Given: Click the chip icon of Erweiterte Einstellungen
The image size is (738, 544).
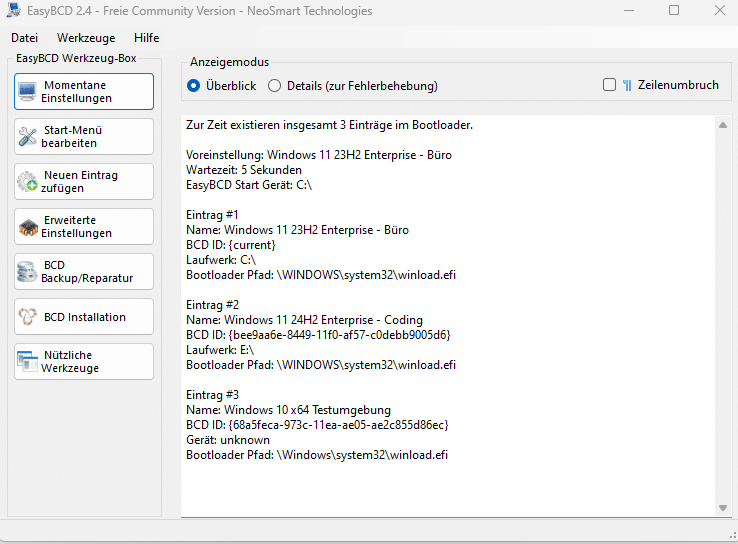Looking at the screenshot, I should pyautogui.click(x=28, y=227).
